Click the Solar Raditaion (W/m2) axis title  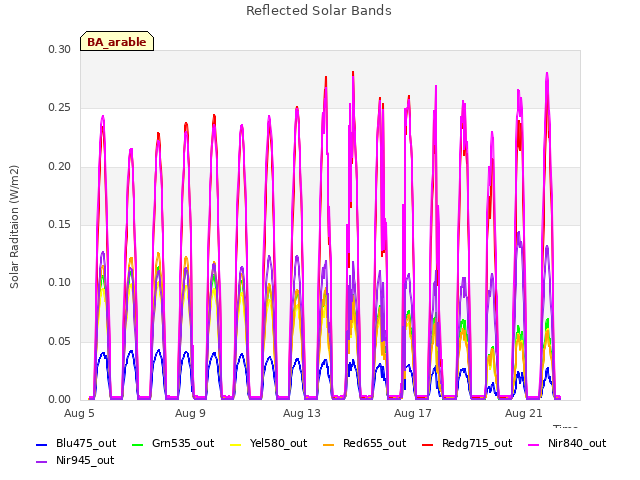(x=14, y=227)
